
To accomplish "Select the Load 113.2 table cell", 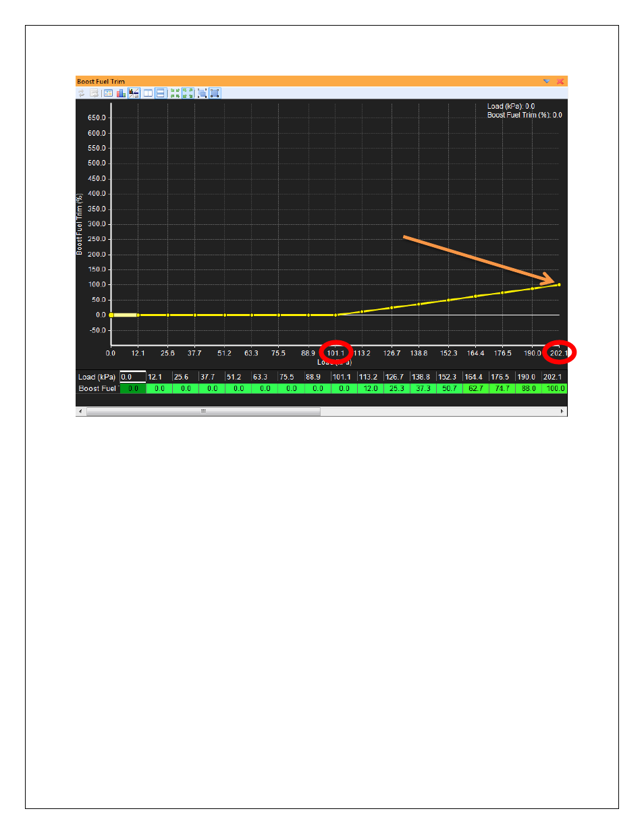I will tap(371, 377).
